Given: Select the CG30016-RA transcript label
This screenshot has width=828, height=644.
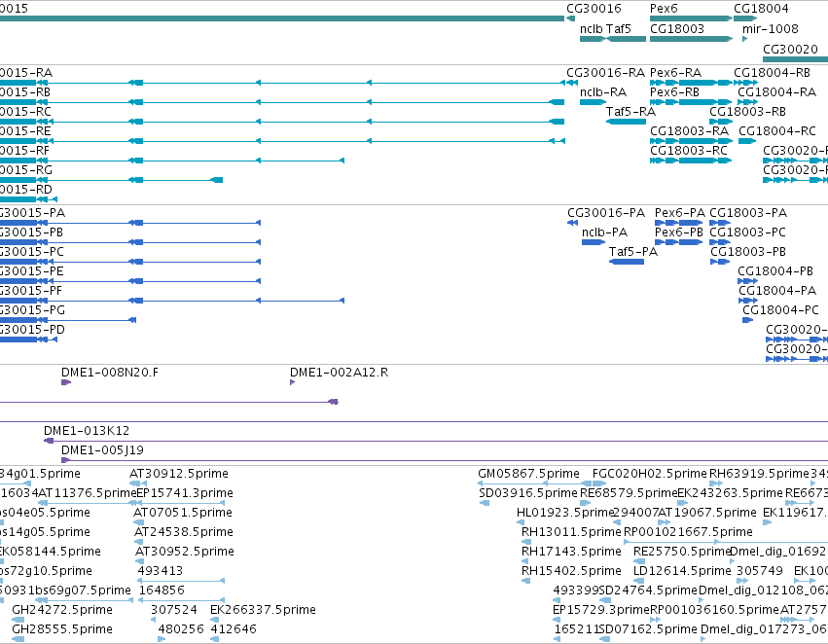Looking at the screenshot, I should [606, 72].
